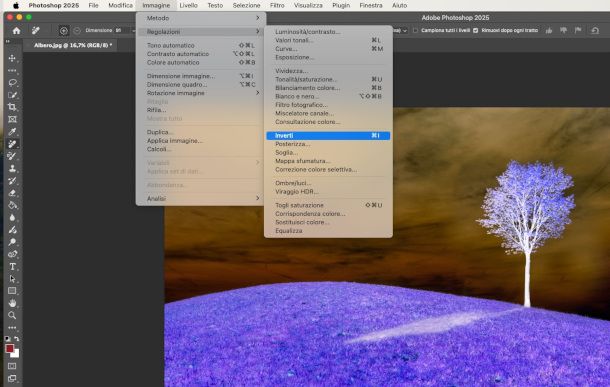Open the Finestra menu

point(371,5)
